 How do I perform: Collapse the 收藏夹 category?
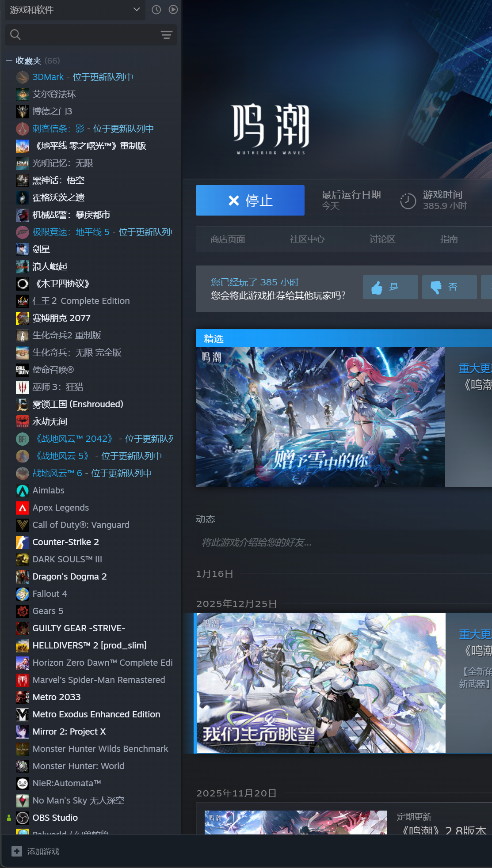(x=9, y=61)
